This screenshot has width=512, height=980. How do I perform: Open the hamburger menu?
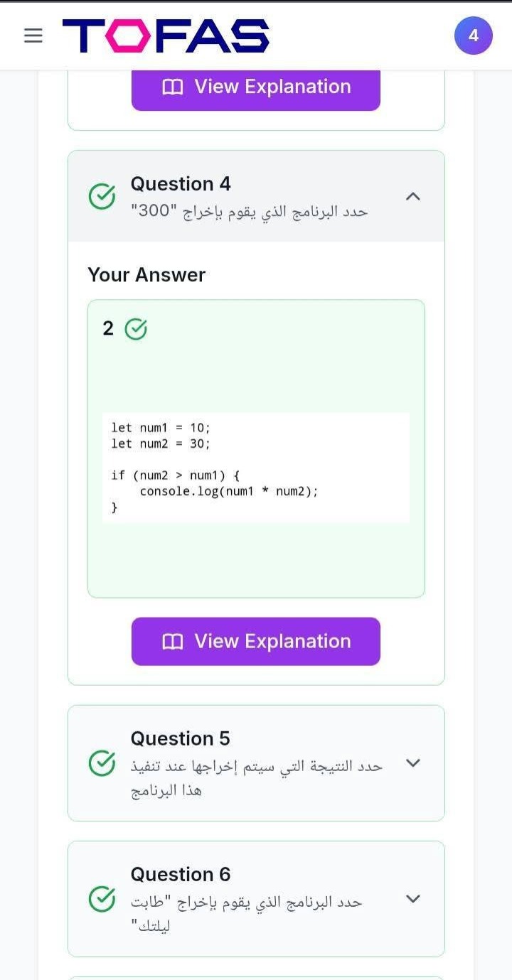33,36
